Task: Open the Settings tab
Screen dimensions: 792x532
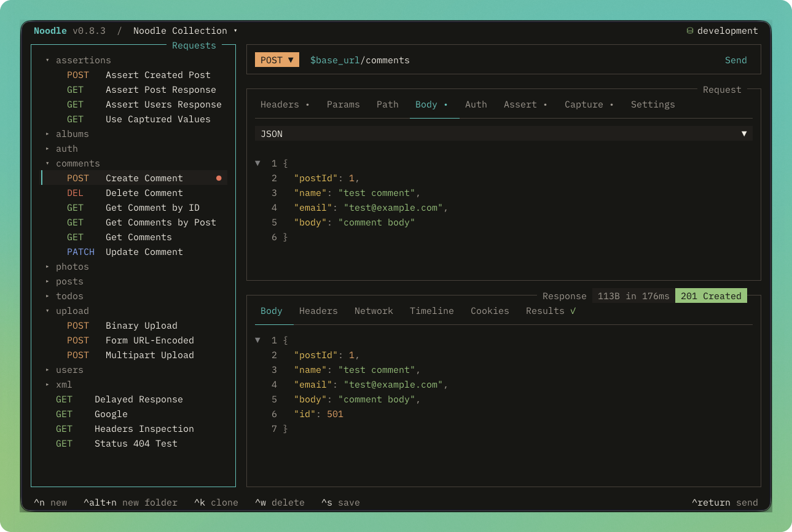Action: (653, 104)
